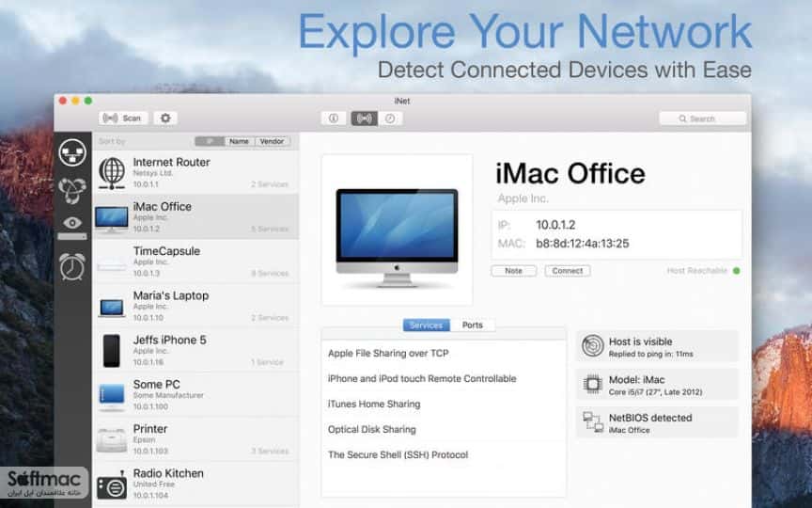Select Jeffs iPhone 5 row name
This screenshot has height=508, width=812.
[169, 340]
